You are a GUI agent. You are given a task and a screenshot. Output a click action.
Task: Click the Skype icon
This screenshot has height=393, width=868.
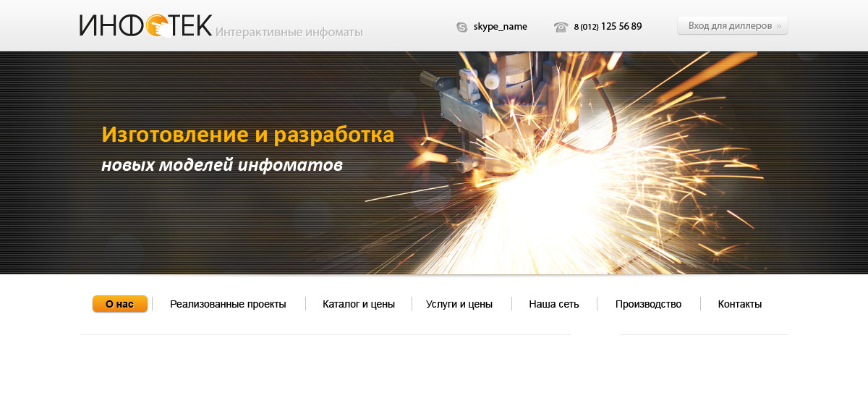tap(461, 28)
